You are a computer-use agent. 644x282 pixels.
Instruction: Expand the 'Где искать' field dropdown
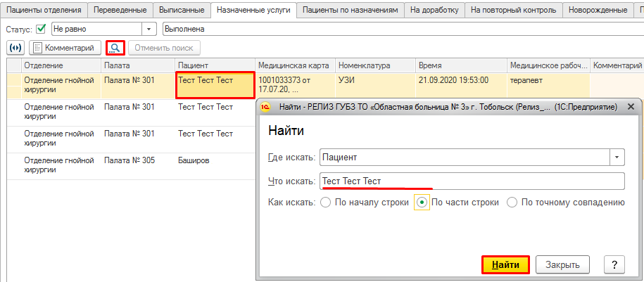[x=617, y=157]
